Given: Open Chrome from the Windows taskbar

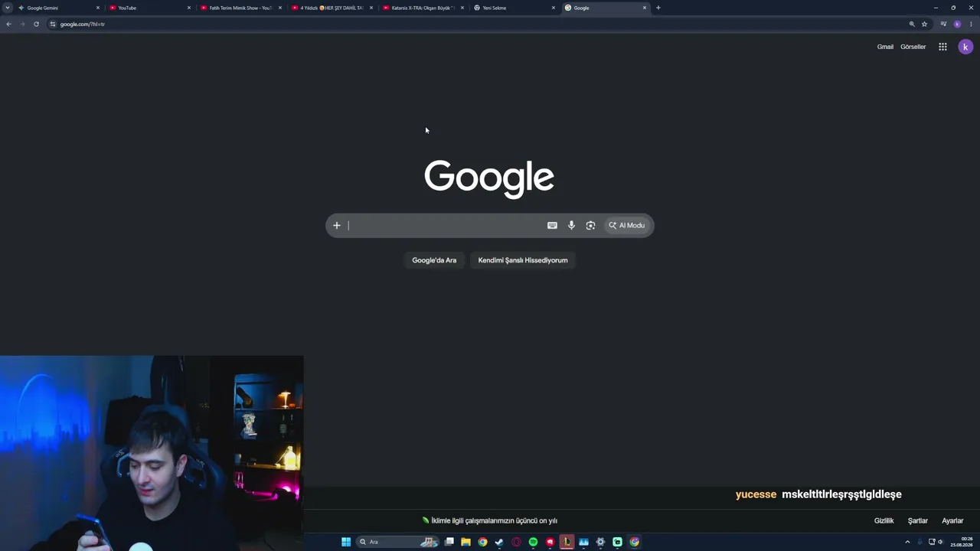Looking at the screenshot, I should [x=482, y=542].
